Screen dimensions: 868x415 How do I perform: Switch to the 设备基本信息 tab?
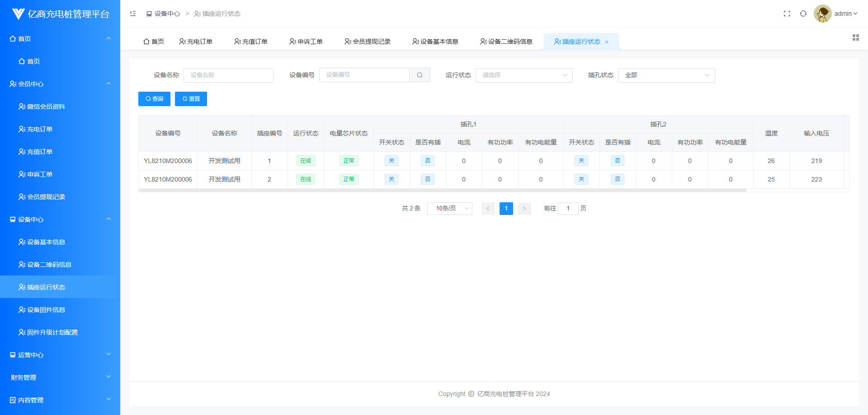click(x=435, y=42)
